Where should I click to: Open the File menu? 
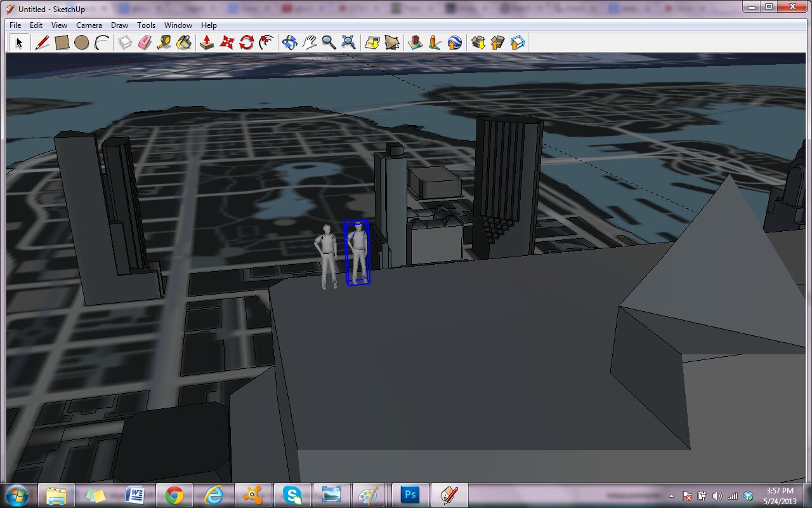[15, 25]
